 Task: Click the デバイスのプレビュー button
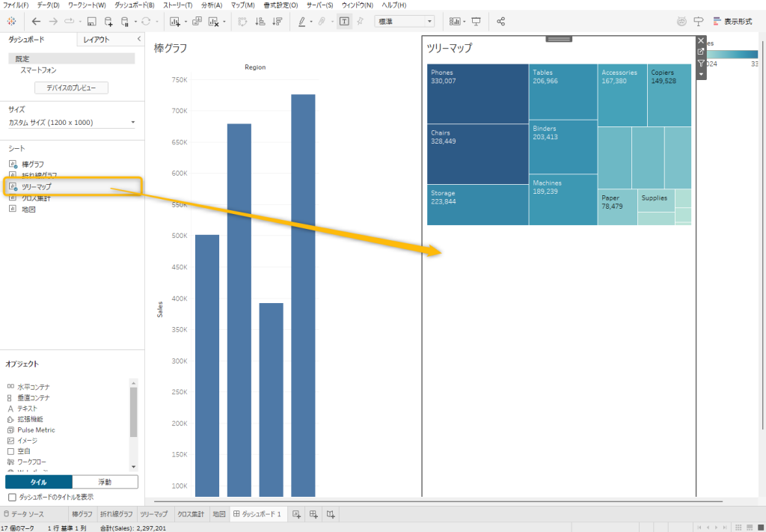[71, 88]
